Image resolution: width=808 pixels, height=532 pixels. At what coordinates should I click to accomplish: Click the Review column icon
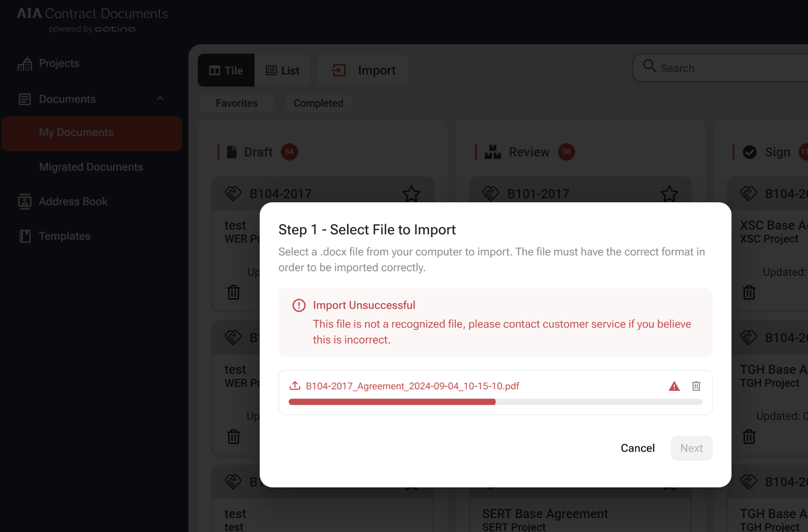(x=493, y=152)
